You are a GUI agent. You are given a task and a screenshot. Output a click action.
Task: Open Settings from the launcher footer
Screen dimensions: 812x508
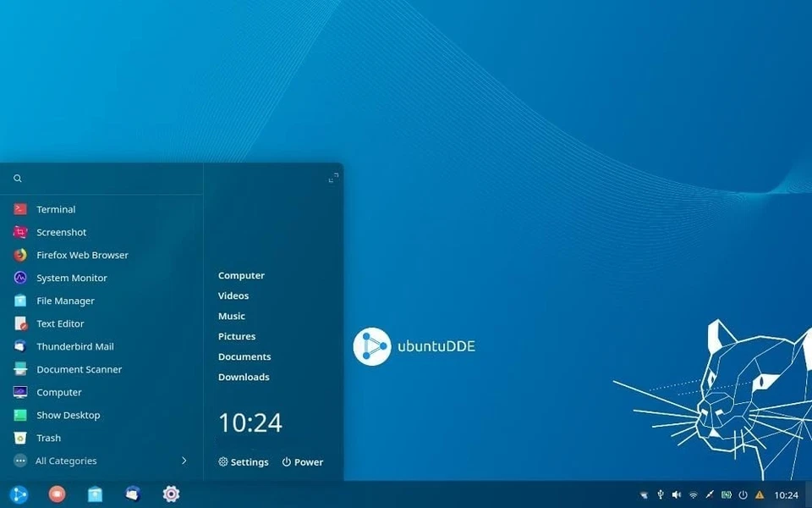244,462
